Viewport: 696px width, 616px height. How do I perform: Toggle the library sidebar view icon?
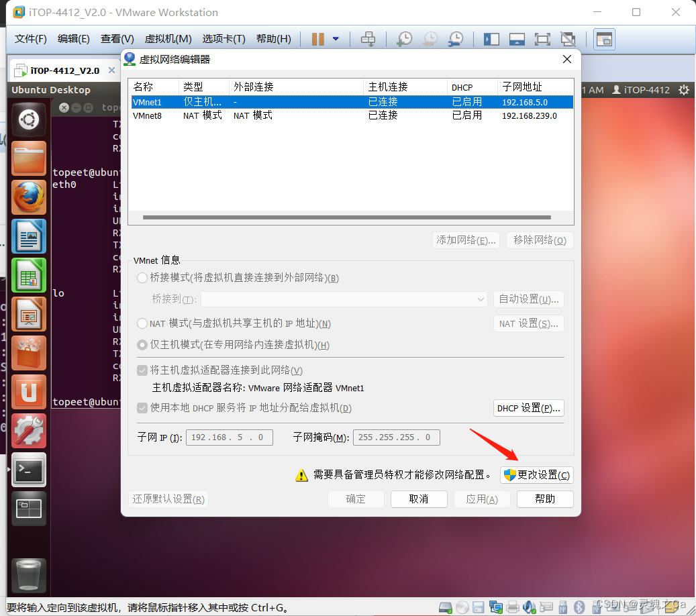tap(491, 39)
